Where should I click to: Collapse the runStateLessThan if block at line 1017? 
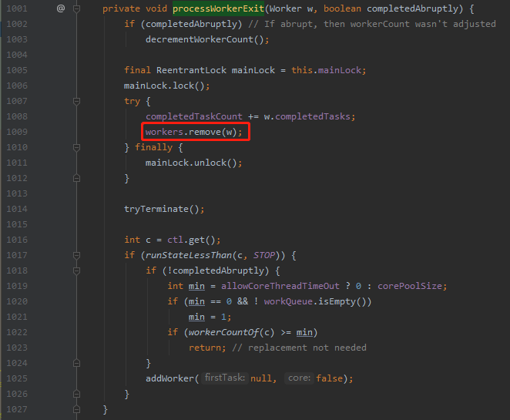77,256
